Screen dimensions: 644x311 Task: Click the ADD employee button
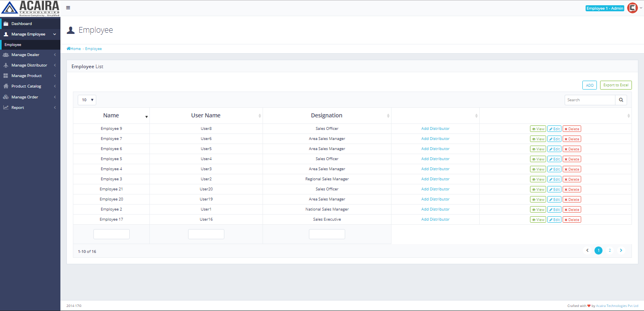tap(589, 86)
